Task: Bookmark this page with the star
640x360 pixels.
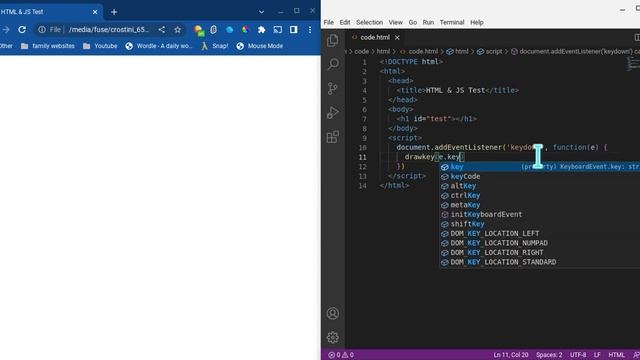Action: tap(178, 29)
